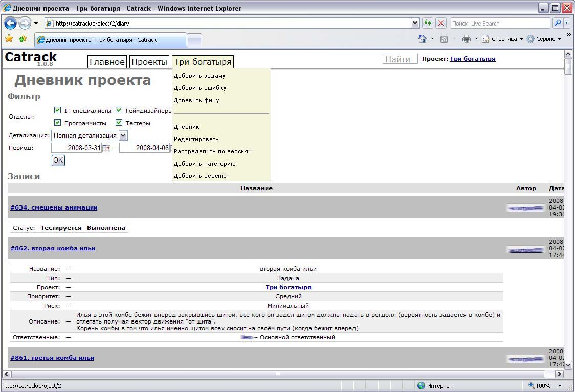Open the Страница toolbar menu
575x392 pixels.
pos(503,39)
